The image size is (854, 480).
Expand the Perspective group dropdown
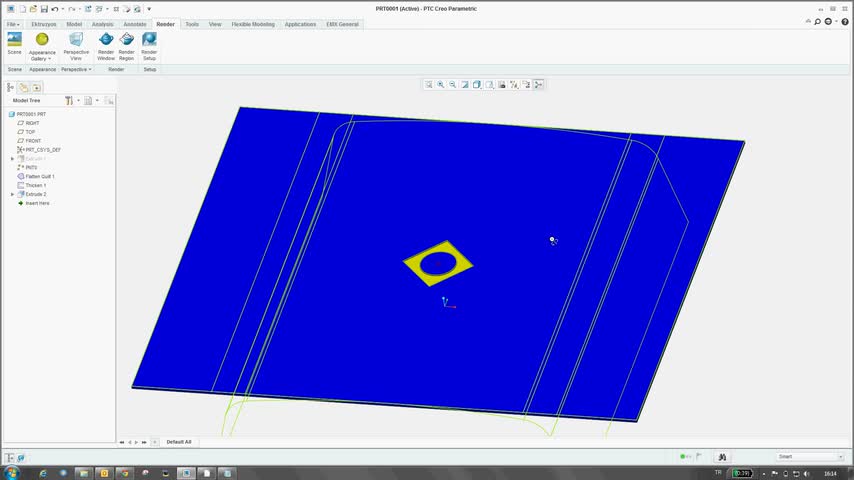pos(76,69)
